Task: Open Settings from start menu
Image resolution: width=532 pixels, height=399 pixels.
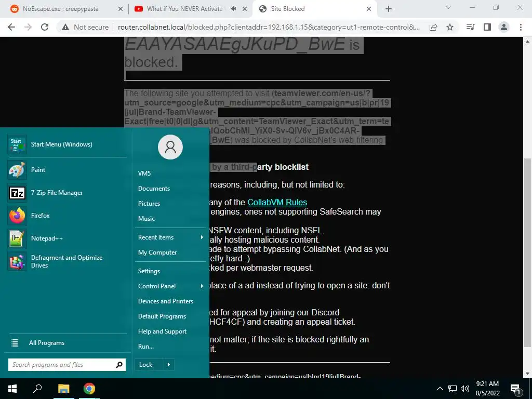Action: pos(170,271)
